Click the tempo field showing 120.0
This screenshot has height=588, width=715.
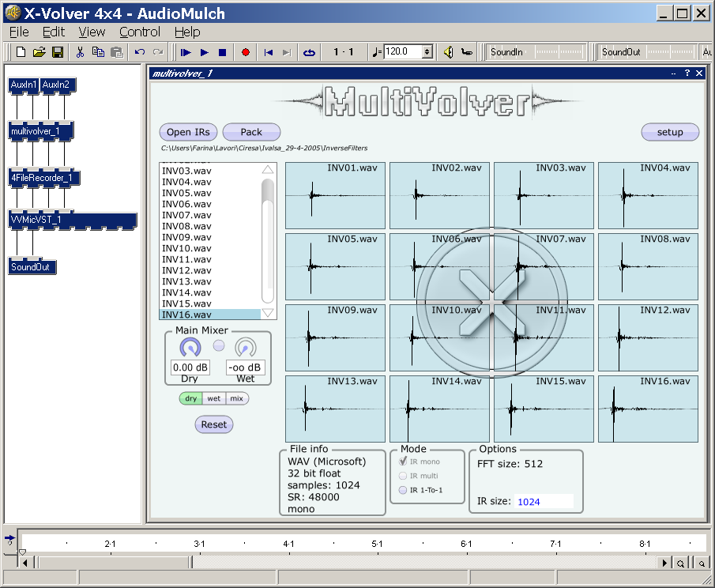[x=403, y=51]
